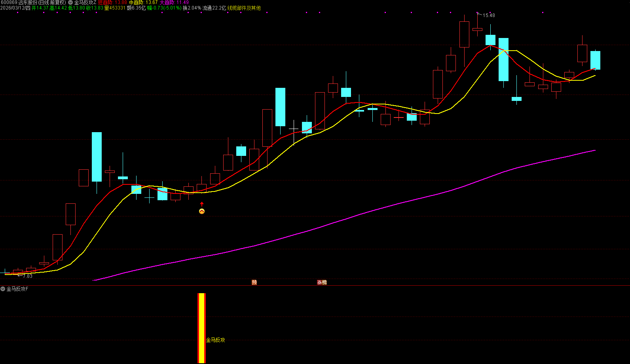This screenshot has width=630, height=364.
Task: Click the 换2.04% turnover rate
Action: coord(192,8)
